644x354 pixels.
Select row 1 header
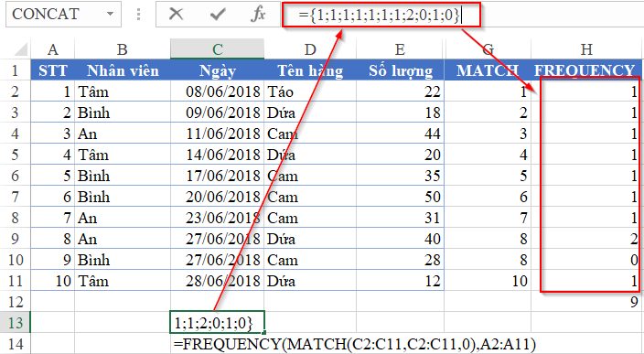[16, 70]
